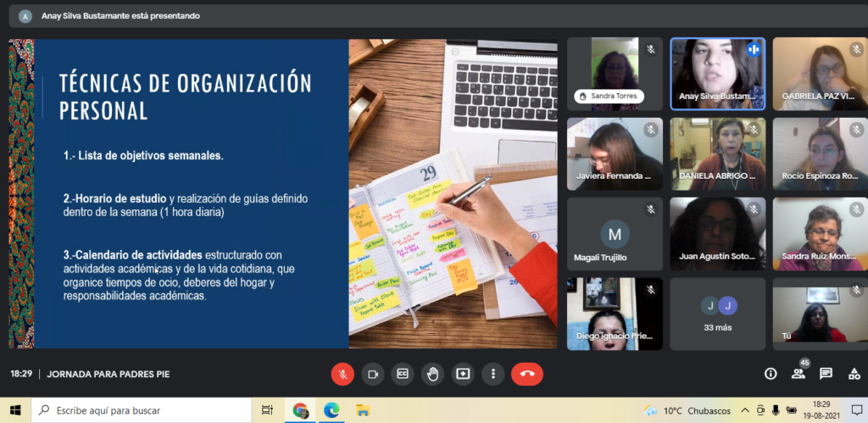Click 'Anay Silva Bustamante está presentando' banner text
The width and height of the screenshot is (868, 423).
[x=120, y=16]
